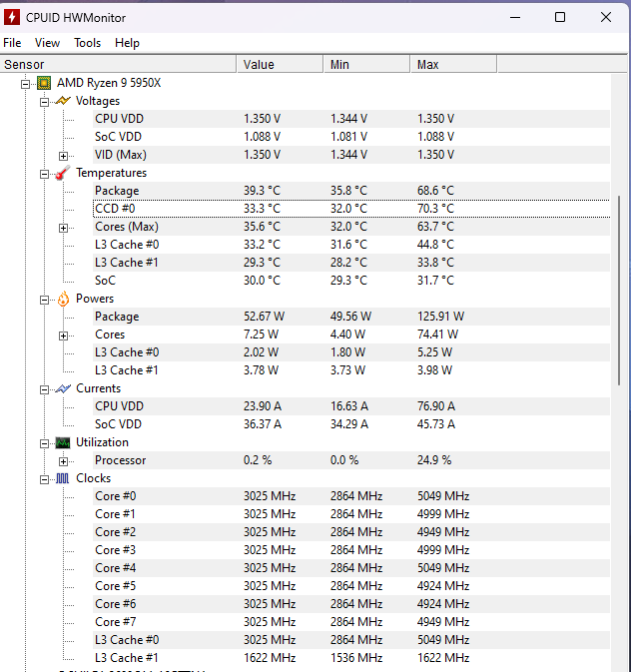Select the SoC temperature row

click(351, 281)
